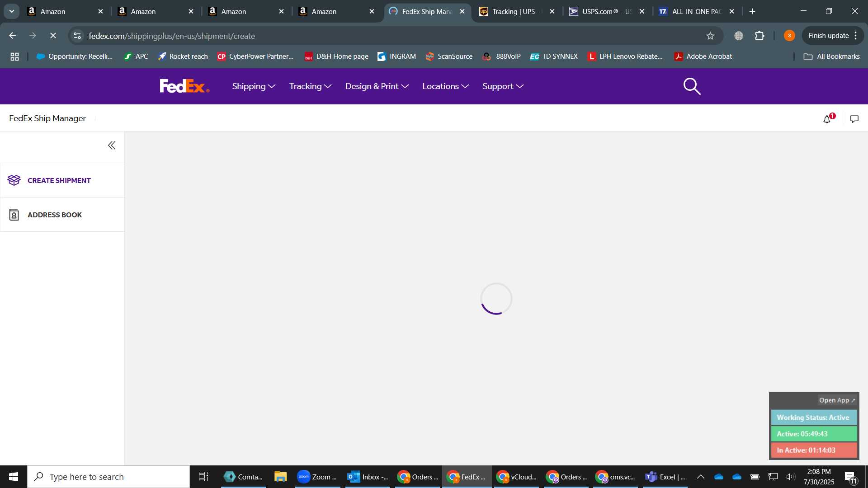Select CREATE SHIPMENT in sidebar
Screen dimensions: 868x488
(x=62, y=180)
